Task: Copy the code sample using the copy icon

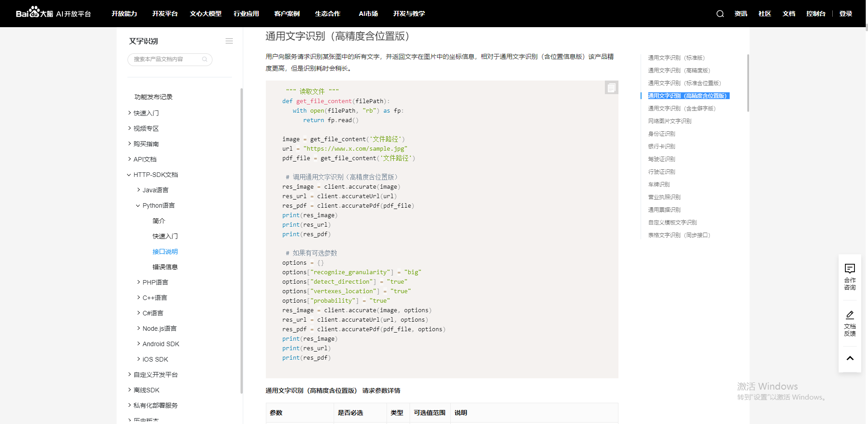Action: 611,87
